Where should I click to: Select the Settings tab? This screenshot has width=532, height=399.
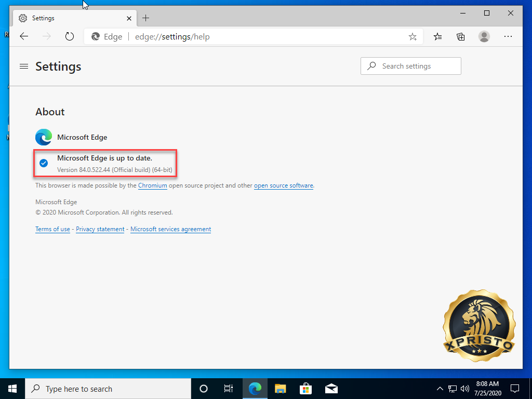75,18
